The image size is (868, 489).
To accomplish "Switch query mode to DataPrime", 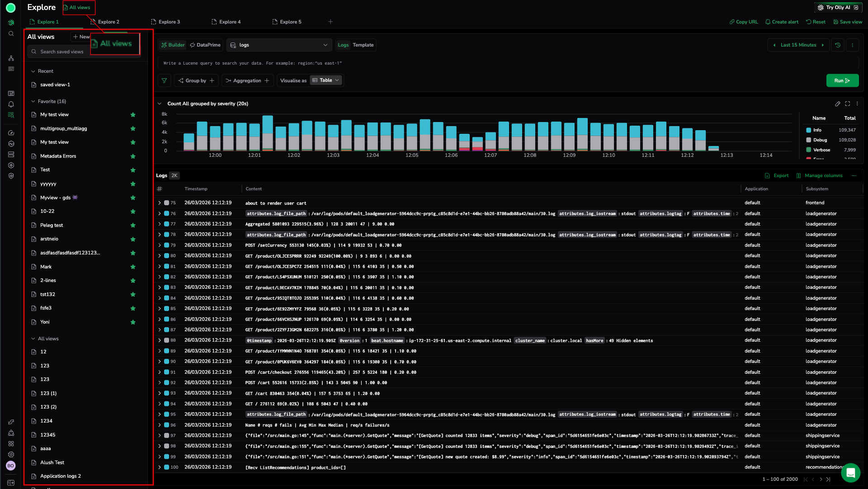I will tap(205, 45).
